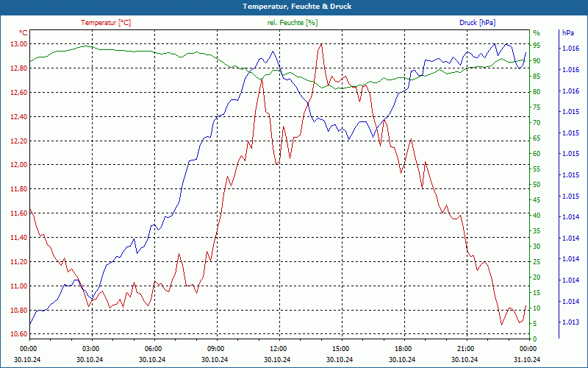Click the 15:00 time axis label
This screenshot has width=588, height=368.
coord(341,348)
